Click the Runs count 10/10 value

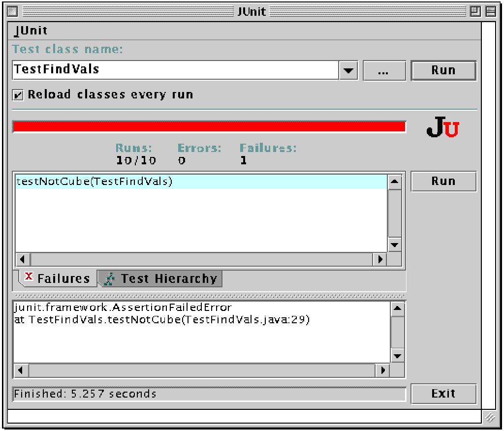click(x=136, y=160)
